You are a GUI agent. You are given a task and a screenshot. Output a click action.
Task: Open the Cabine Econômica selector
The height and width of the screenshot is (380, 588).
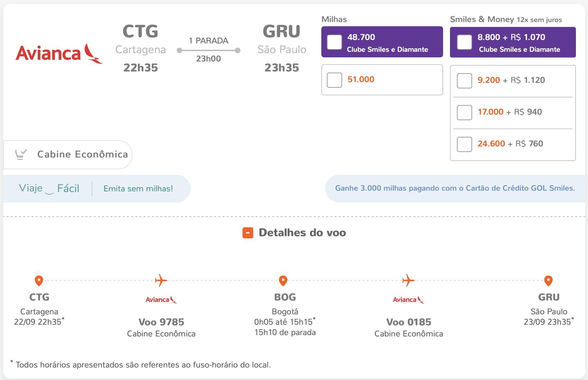[68, 155]
